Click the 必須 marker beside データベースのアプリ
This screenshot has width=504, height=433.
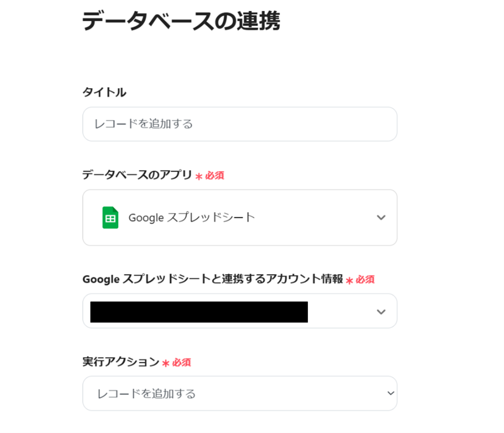tap(215, 176)
